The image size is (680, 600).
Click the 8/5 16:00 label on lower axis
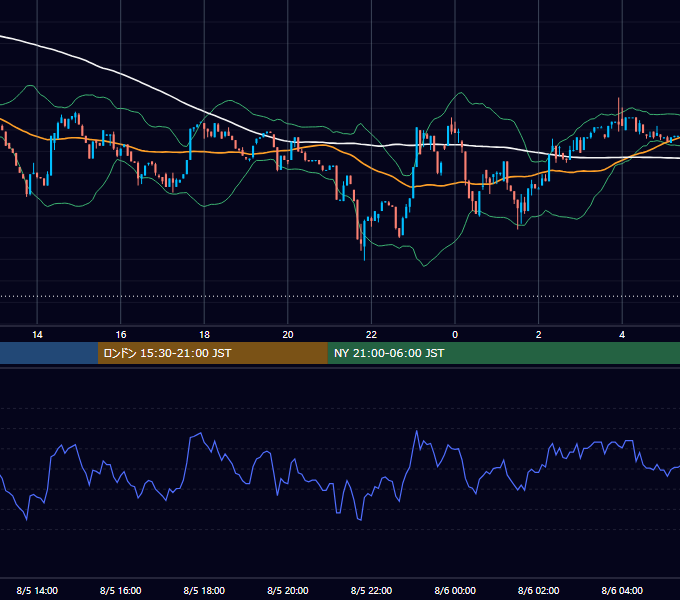click(x=121, y=590)
